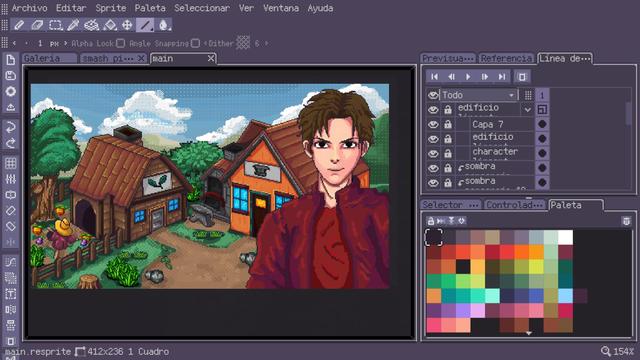Image resolution: width=640 pixels, height=360 pixels.
Task: Click the grid icon in left sidebar
Action: coord(11,163)
